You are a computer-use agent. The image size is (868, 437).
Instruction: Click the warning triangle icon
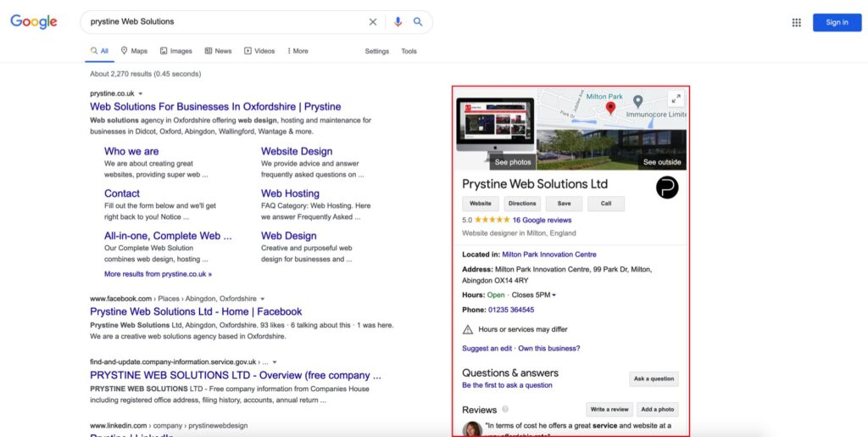(468, 329)
